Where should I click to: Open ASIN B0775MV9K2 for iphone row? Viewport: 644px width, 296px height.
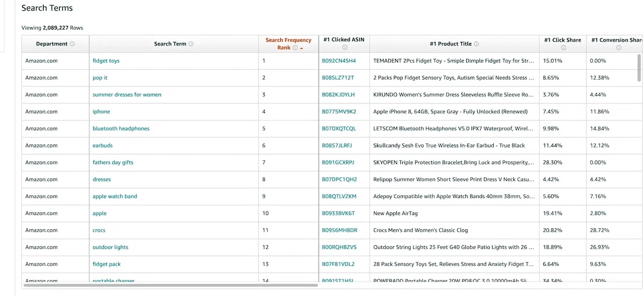339,112
